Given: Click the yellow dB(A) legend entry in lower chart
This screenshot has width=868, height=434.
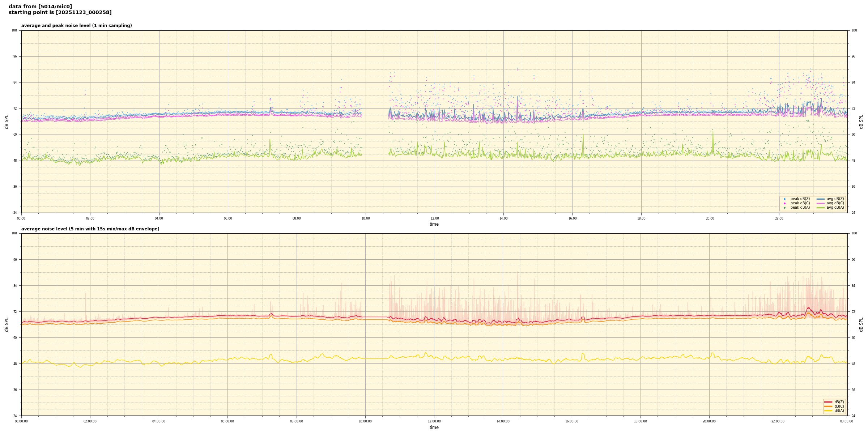Looking at the screenshot, I should (x=828, y=410).
